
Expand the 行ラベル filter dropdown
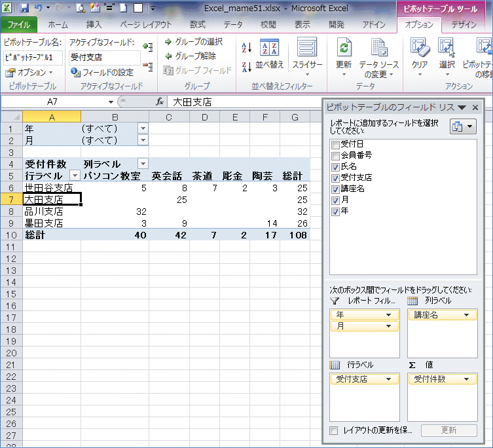[x=75, y=176]
